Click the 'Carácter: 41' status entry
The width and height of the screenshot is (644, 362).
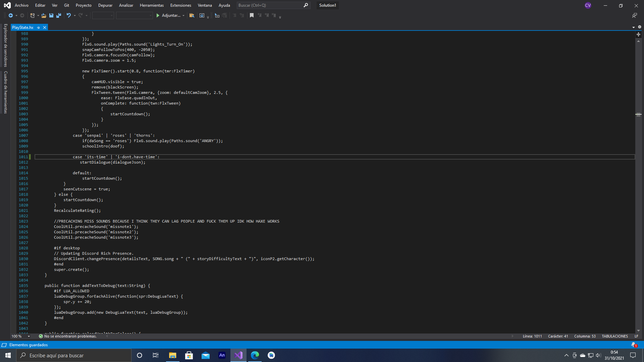click(558, 336)
